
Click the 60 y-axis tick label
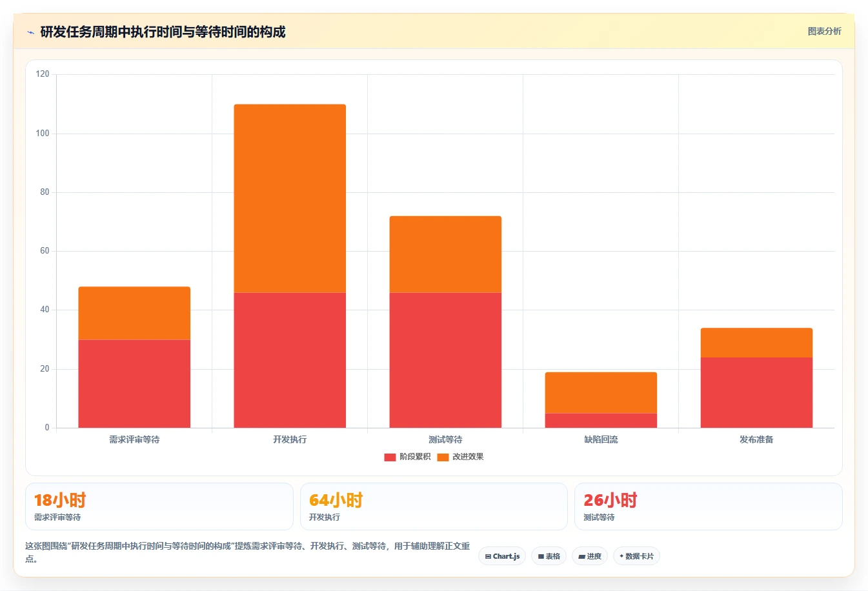point(45,251)
